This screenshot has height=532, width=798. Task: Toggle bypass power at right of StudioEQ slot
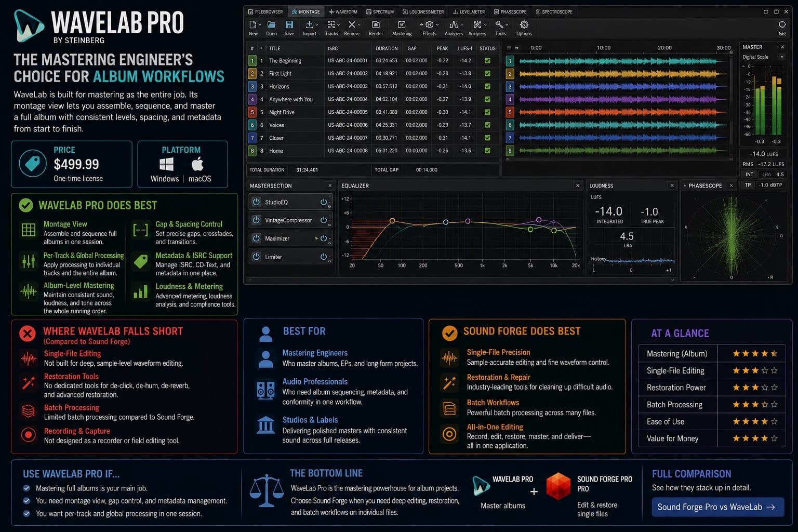click(324, 202)
